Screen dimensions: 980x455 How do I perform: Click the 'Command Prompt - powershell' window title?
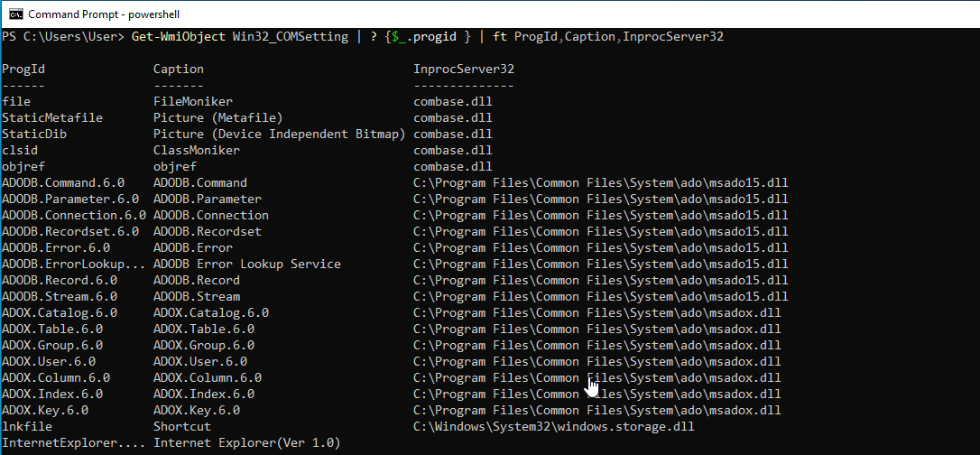tap(102, 14)
